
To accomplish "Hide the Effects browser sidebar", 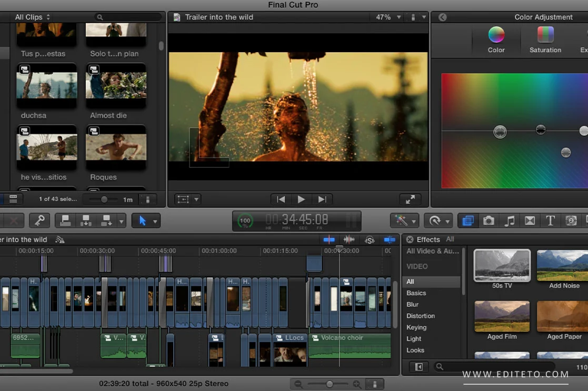I will coord(419,367).
